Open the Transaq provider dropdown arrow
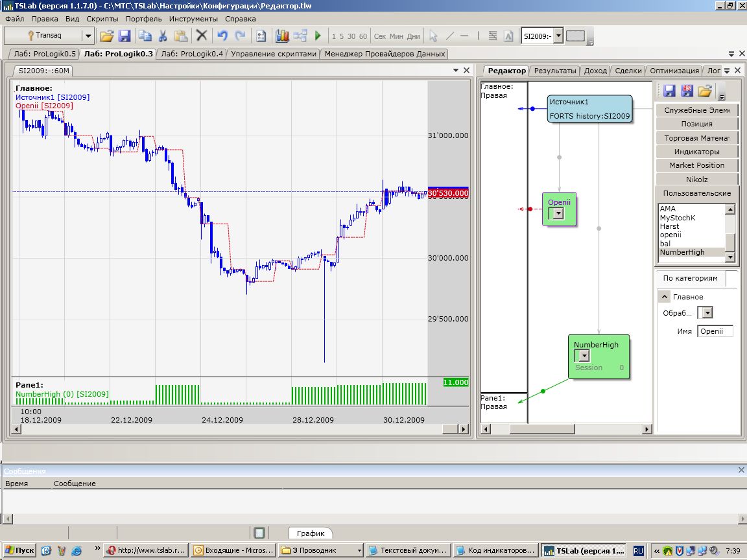The image size is (747, 560). point(88,36)
